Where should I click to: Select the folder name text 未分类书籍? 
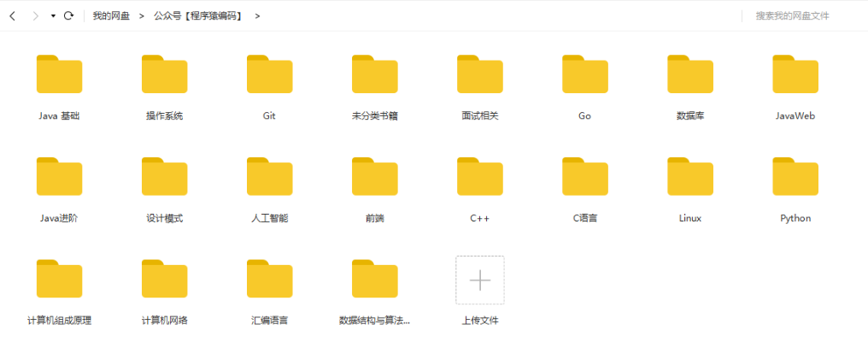pyautogui.click(x=375, y=115)
